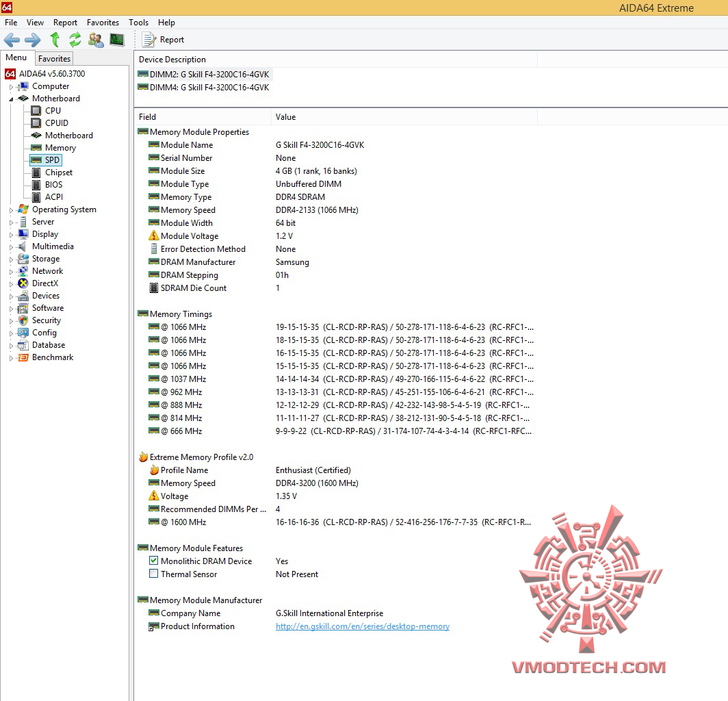
Task: Switch to the Menu tab
Action: pos(16,58)
